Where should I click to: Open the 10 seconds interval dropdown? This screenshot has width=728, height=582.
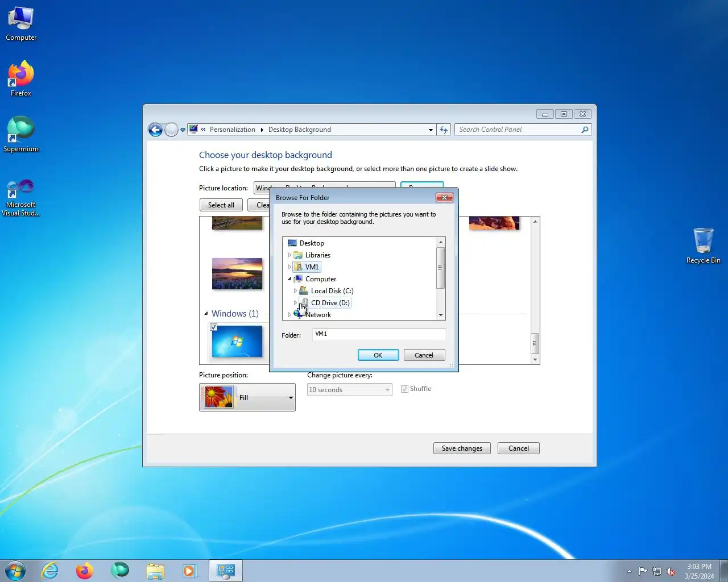click(349, 390)
